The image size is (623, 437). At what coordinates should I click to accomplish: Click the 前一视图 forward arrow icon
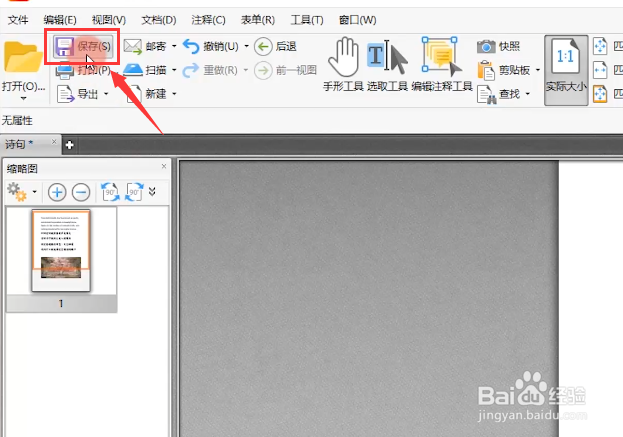click(x=263, y=71)
